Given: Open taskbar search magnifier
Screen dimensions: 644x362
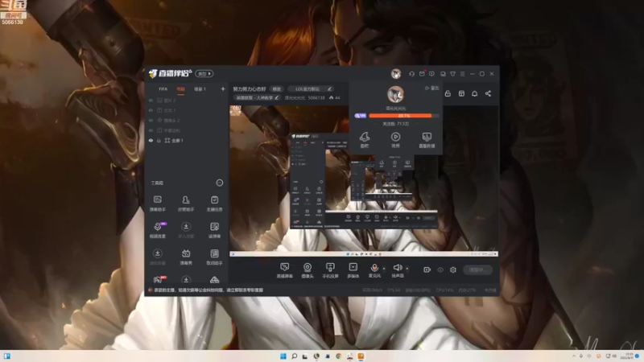Looking at the screenshot, I should (x=294, y=356).
